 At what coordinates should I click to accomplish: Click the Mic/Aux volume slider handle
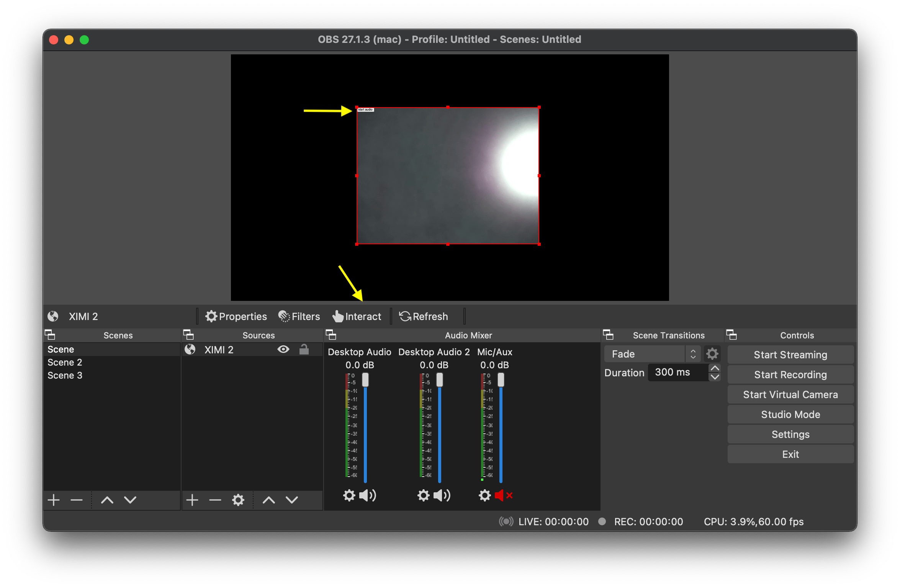pyautogui.click(x=501, y=380)
